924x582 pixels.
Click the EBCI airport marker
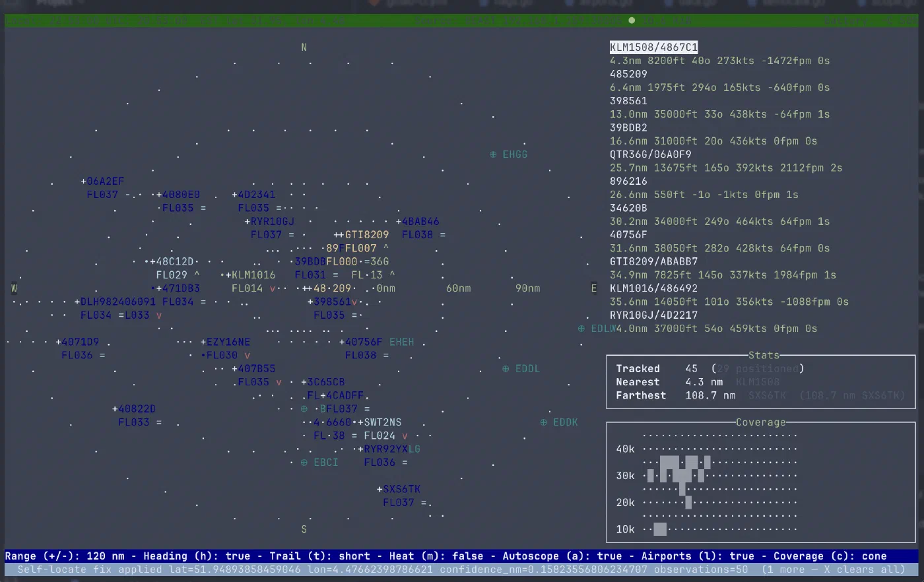point(319,463)
